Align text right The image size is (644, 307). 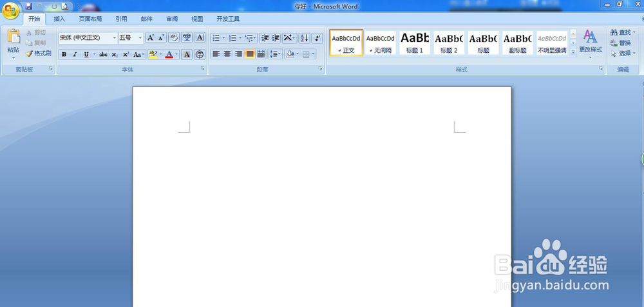pyautogui.click(x=238, y=54)
